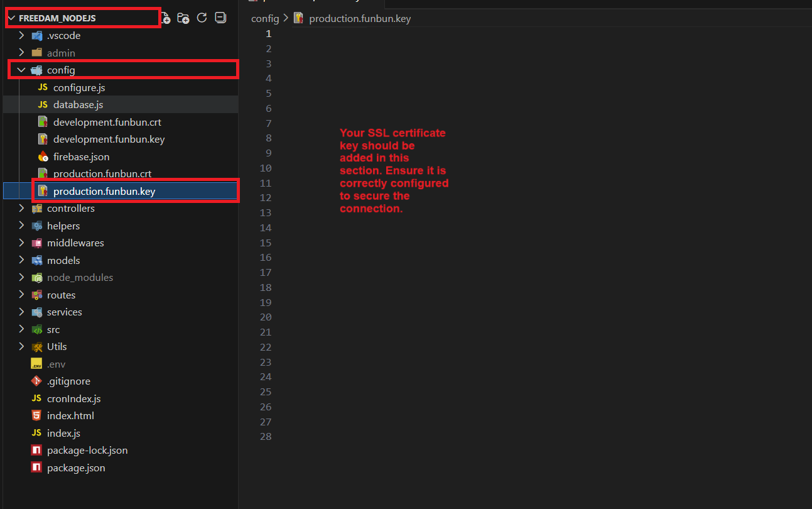Open the .env file

pyautogui.click(x=57, y=363)
